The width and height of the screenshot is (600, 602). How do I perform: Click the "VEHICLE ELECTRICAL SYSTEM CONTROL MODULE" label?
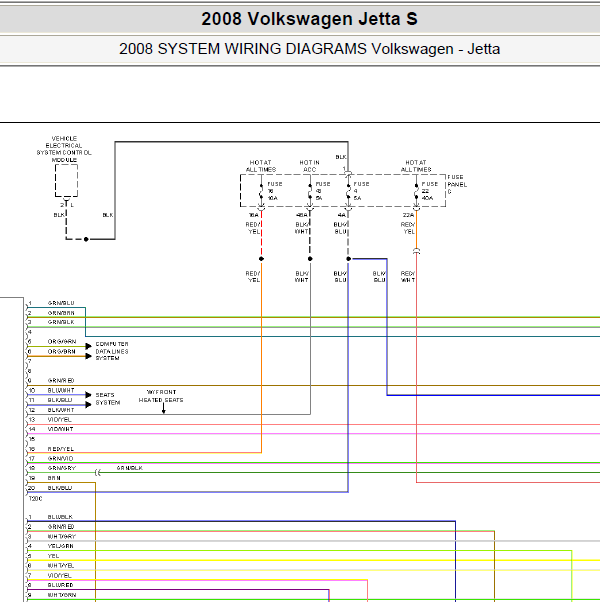[x=64, y=149]
